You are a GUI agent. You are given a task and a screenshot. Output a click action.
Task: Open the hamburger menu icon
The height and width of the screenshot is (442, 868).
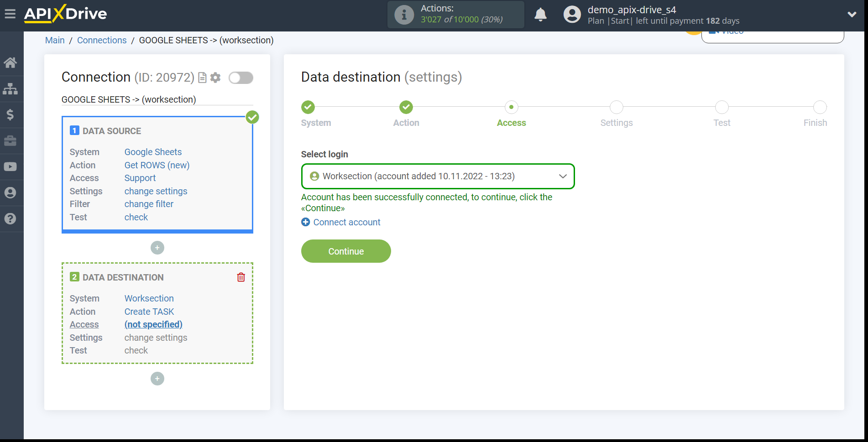(x=10, y=14)
